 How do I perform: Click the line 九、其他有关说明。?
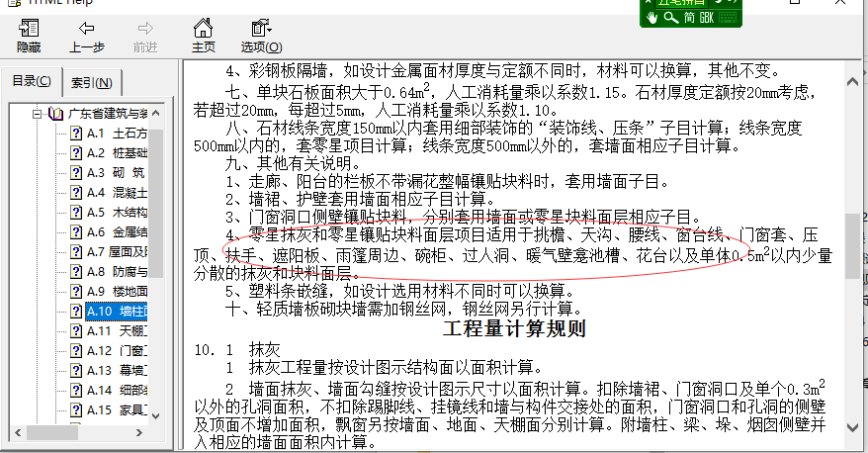[293, 163]
